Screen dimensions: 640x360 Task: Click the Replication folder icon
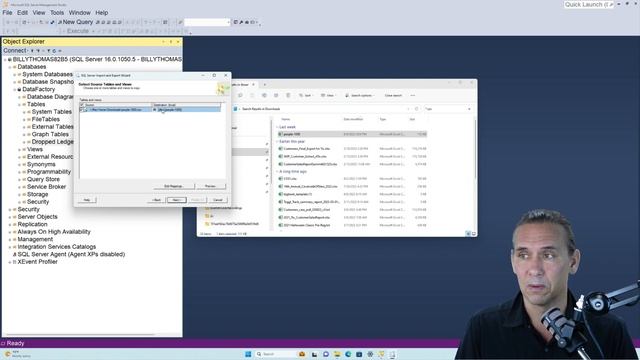click(15, 224)
